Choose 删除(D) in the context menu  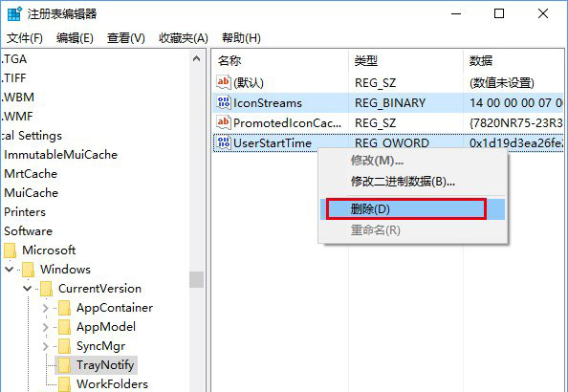click(412, 209)
